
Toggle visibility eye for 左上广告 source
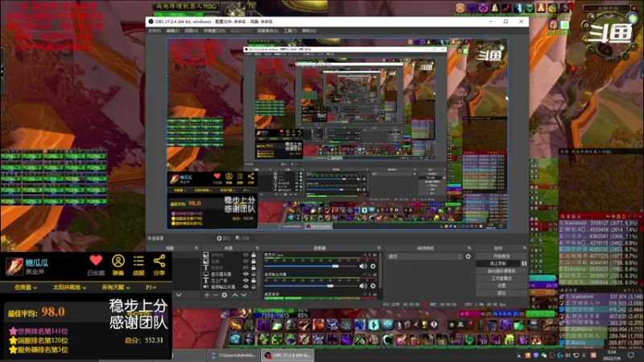click(x=246, y=280)
